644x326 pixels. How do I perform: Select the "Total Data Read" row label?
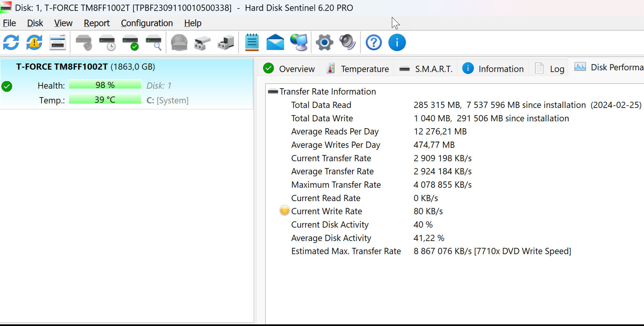coord(321,105)
